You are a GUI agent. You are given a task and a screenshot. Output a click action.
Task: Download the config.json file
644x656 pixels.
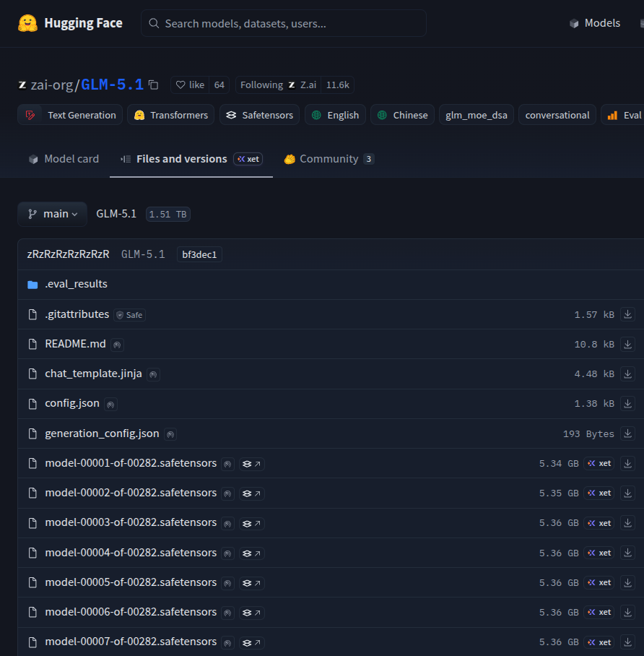[x=627, y=404]
